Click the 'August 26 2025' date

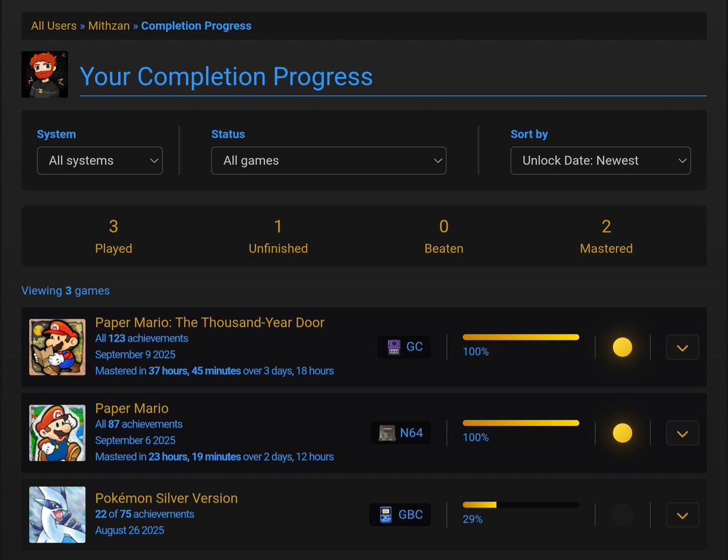130,530
